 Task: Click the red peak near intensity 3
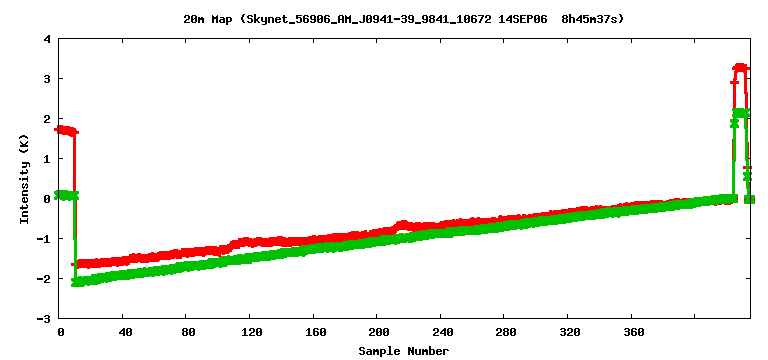[740, 68]
